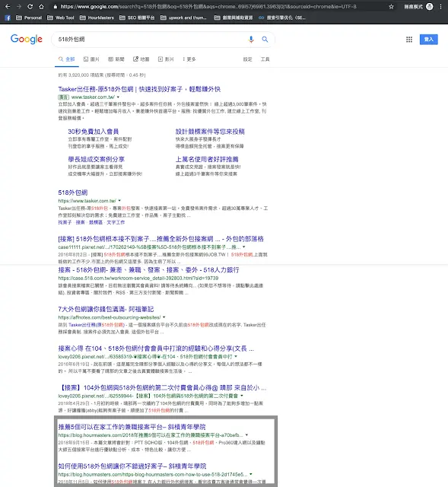Viewport: 448px width, 487px height.
Task: Open the 設計競標案件等您來投稿 sitelink
Action: coord(210,132)
